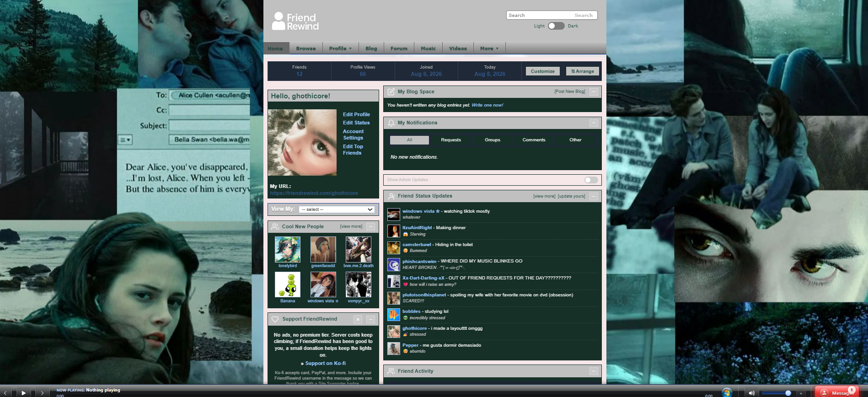Collapse the Support FriendRewind panel
Viewport: 868px width, 397px height.
pos(371,319)
